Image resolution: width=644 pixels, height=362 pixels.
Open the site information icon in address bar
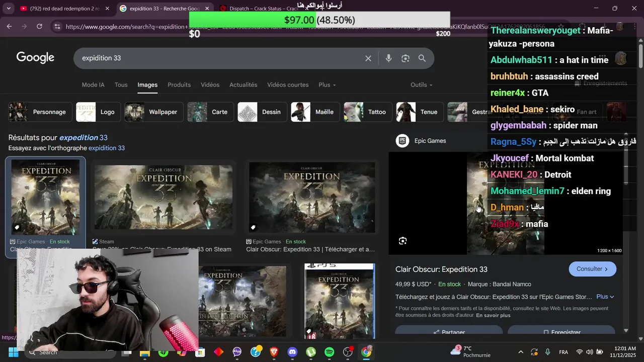tap(57, 27)
